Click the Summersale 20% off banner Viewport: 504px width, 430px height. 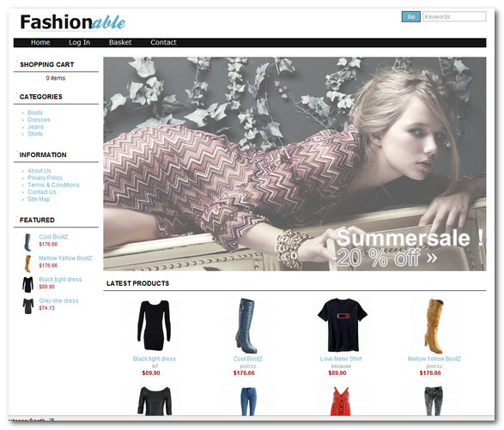coord(295,164)
